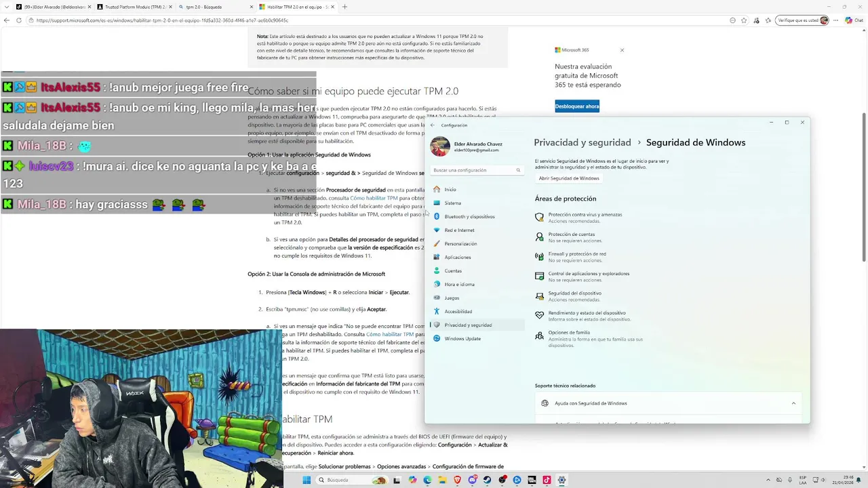The width and height of the screenshot is (868, 488).
Task: Open TikTok app in taskbar
Action: pos(547,480)
